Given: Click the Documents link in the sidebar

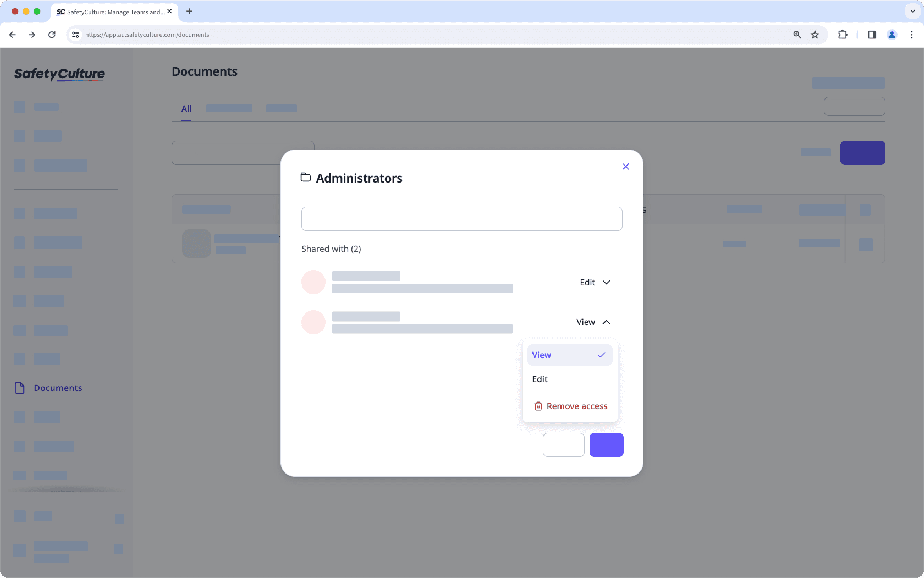Looking at the screenshot, I should [57, 388].
